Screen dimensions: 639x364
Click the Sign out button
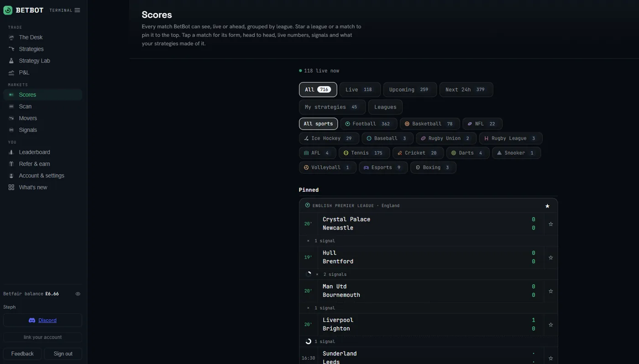pyautogui.click(x=63, y=354)
